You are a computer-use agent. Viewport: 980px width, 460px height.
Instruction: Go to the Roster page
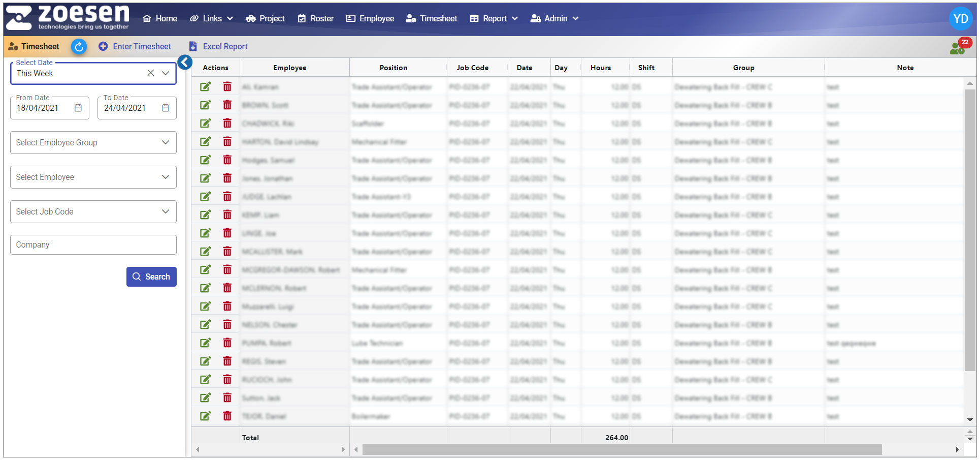click(316, 19)
